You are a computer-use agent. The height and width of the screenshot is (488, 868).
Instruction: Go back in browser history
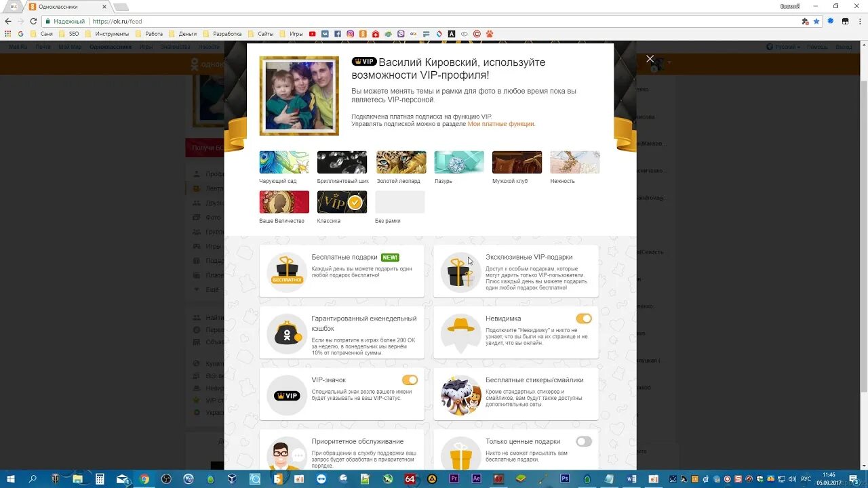pyautogui.click(x=8, y=22)
